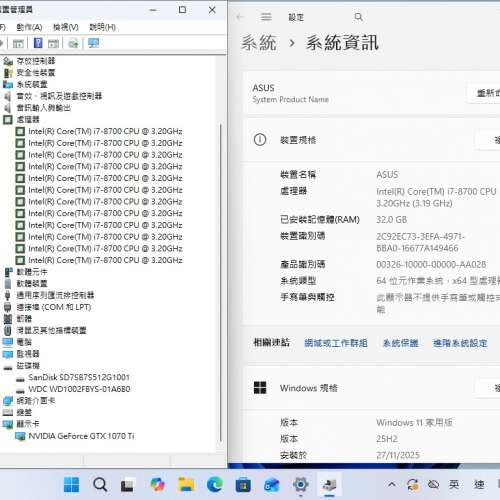Switch to Device Manager on taskbar
Viewport: 500px width, 500px height.
click(329, 485)
